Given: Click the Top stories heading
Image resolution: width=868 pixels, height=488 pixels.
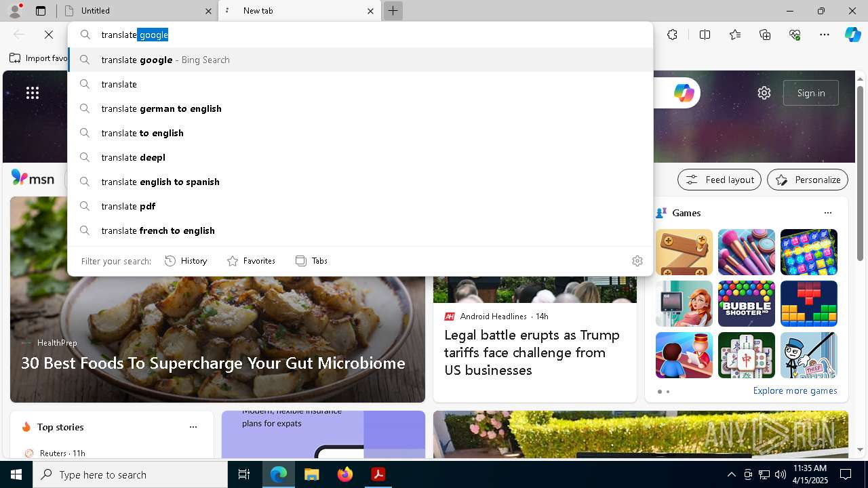Looking at the screenshot, I should pyautogui.click(x=60, y=427).
